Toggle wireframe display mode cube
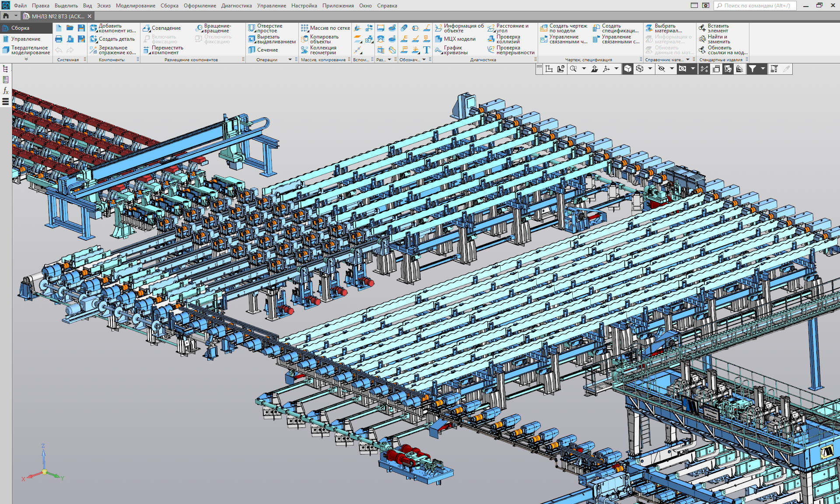Viewport: 840px width, 504px height. point(640,69)
